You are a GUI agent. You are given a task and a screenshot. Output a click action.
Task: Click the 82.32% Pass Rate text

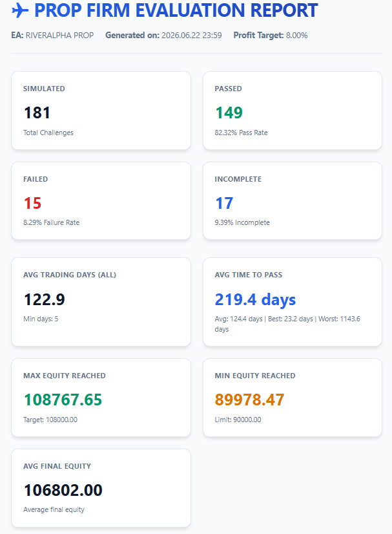[x=241, y=133]
